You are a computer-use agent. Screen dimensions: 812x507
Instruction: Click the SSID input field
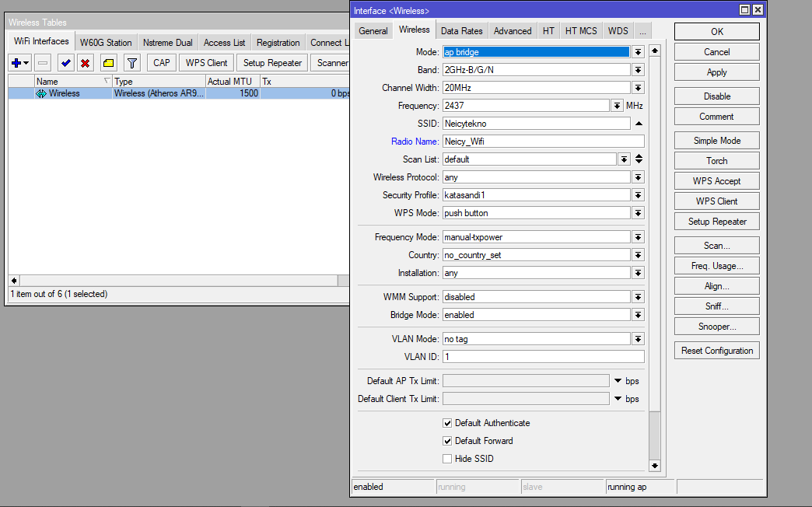pyautogui.click(x=536, y=124)
